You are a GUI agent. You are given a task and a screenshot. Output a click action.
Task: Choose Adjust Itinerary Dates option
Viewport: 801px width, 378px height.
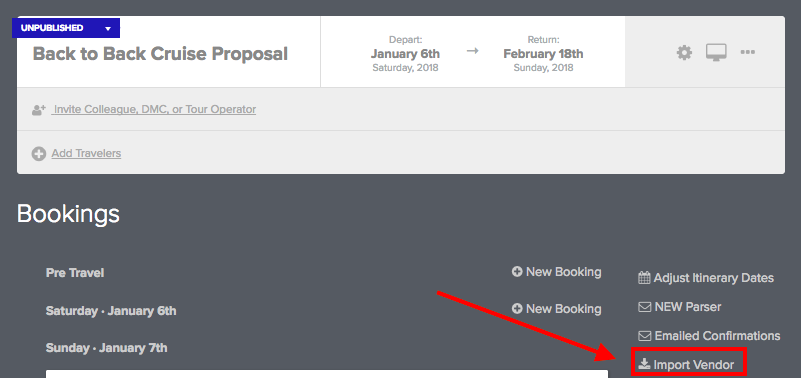706,278
